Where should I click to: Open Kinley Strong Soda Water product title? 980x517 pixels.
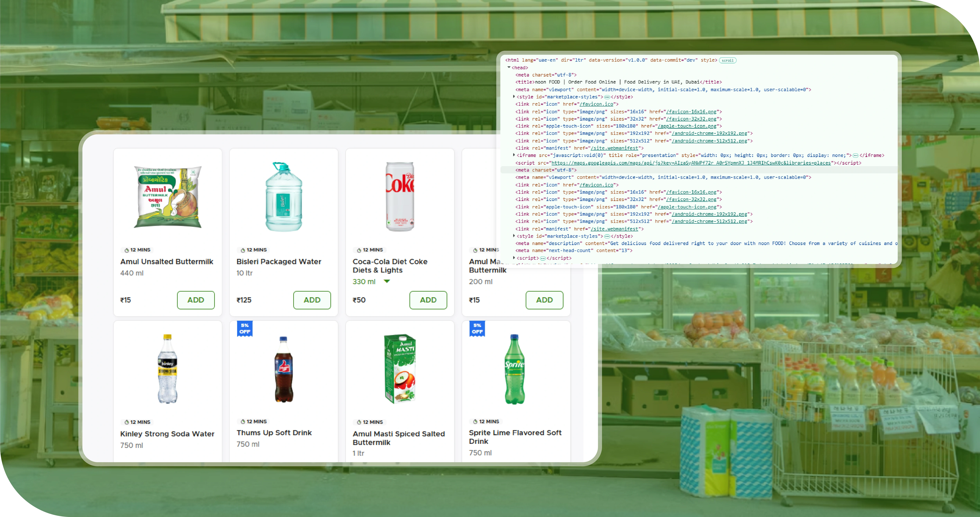(167, 434)
